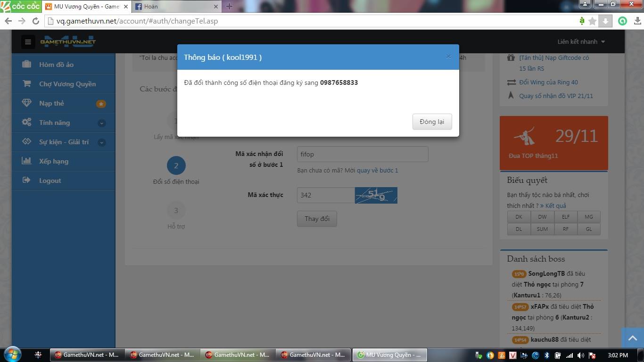Click the scroll-to-top arrow button
Screen dimensions: 644x362
coord(632,337)
